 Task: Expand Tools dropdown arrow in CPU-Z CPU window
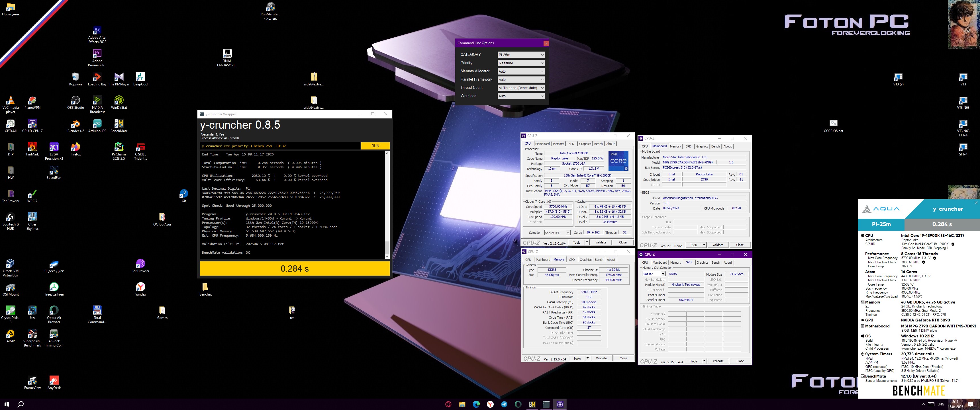pyautogui.click(x=587, y=242)
